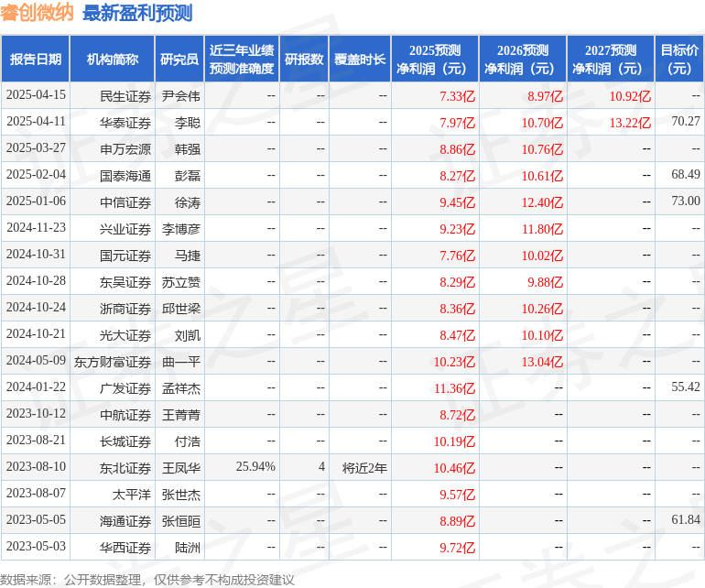Select date cell 2024-11-23

tap(36, 228)
